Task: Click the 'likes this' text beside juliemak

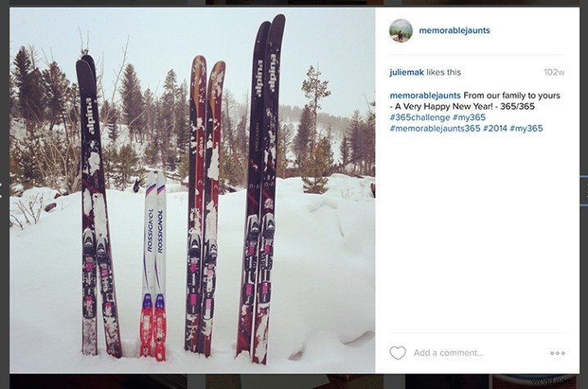Action: pyautogui.click(x=444, y=72)
